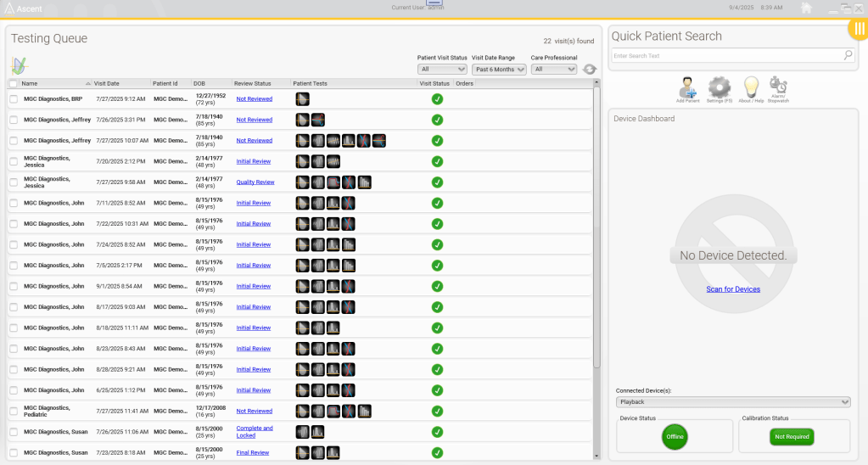Viewport: 868px width, 465px height.
Task: Open the Visit Date Range dropdown
Action: point(499,70)
